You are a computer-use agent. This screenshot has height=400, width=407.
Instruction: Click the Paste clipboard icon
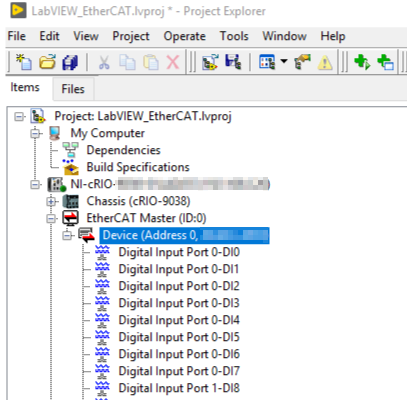point(151,62)
